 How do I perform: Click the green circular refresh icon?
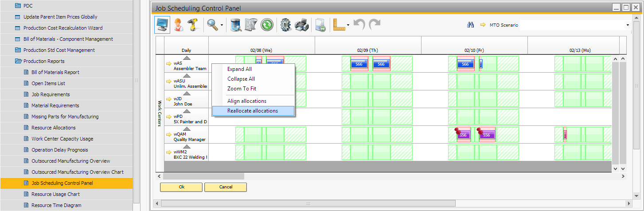pos(267,25)
